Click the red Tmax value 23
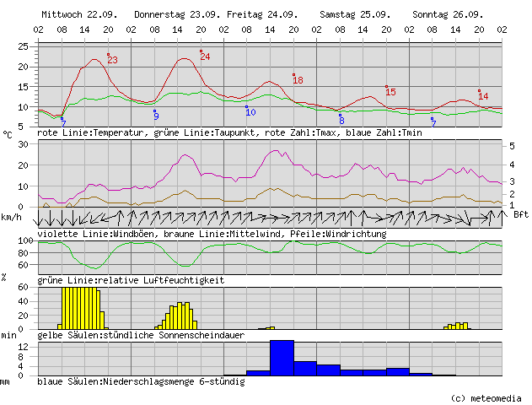This screenshot has height=405, width=532. click(x=112, y=60)
